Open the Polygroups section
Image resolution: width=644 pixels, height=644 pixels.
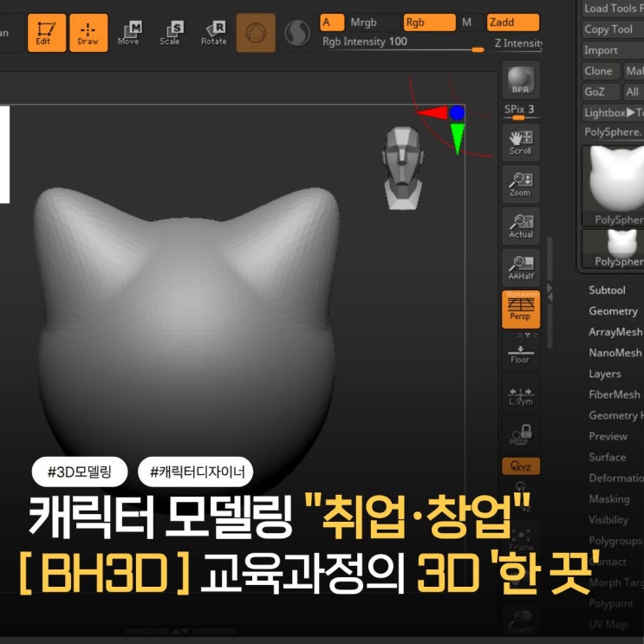pos(615,541)
